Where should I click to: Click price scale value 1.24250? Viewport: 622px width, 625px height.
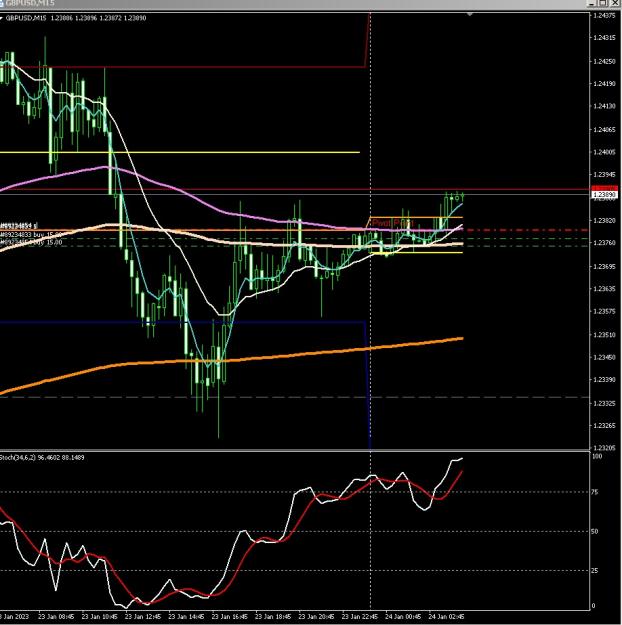pos(604,62)
